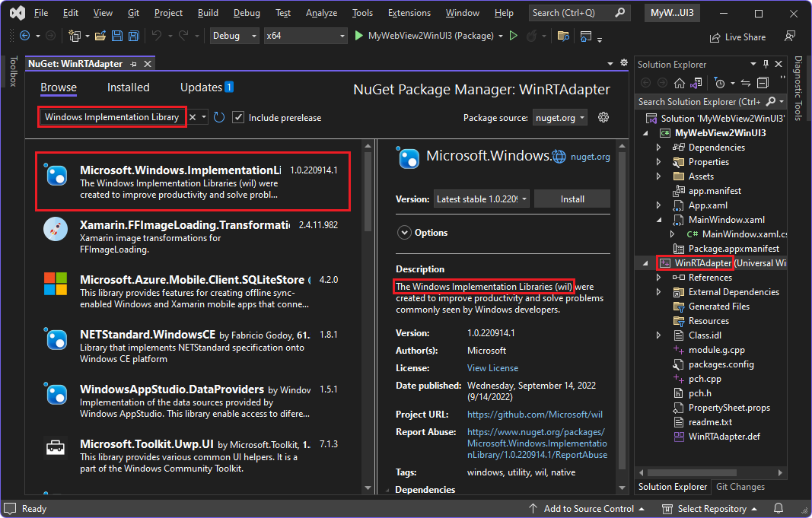
Task: Toggle auto-hide pin on Solution Explorer
Action: pyautogui.click(x=766, y=65)
